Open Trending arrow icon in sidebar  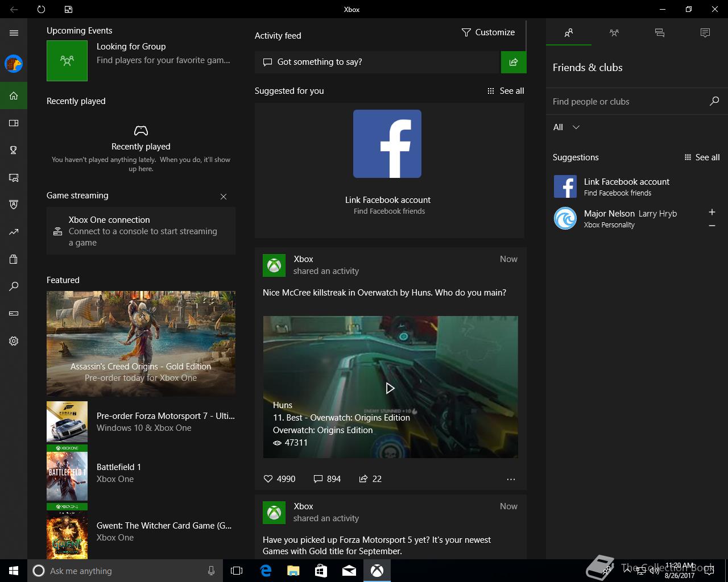[x=14, y=232]
